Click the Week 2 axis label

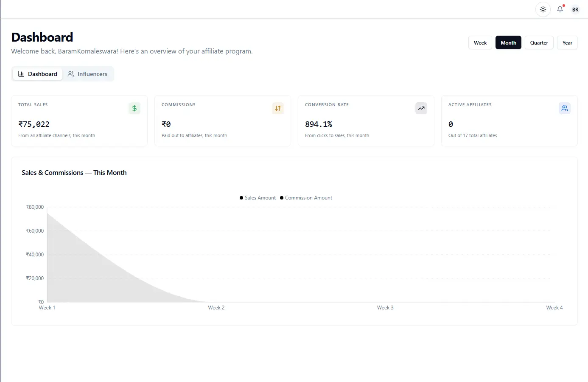point(216,308)
